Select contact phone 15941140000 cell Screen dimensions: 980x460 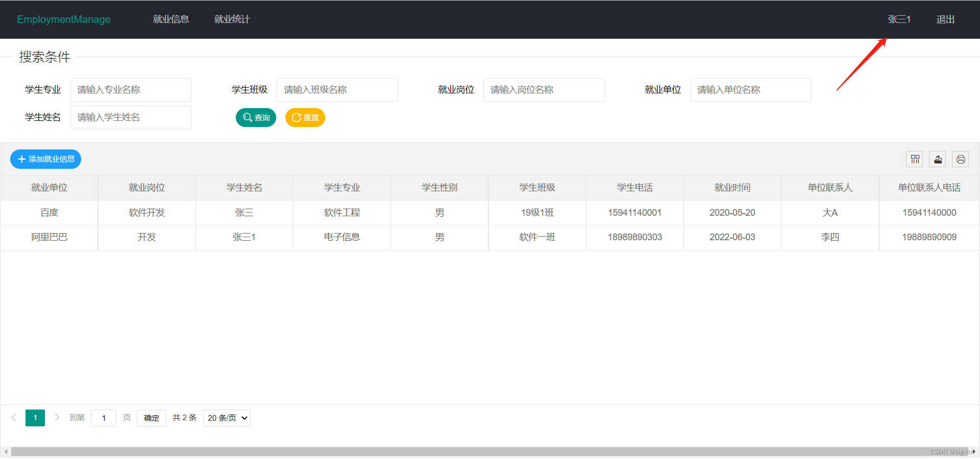(929, 213)
